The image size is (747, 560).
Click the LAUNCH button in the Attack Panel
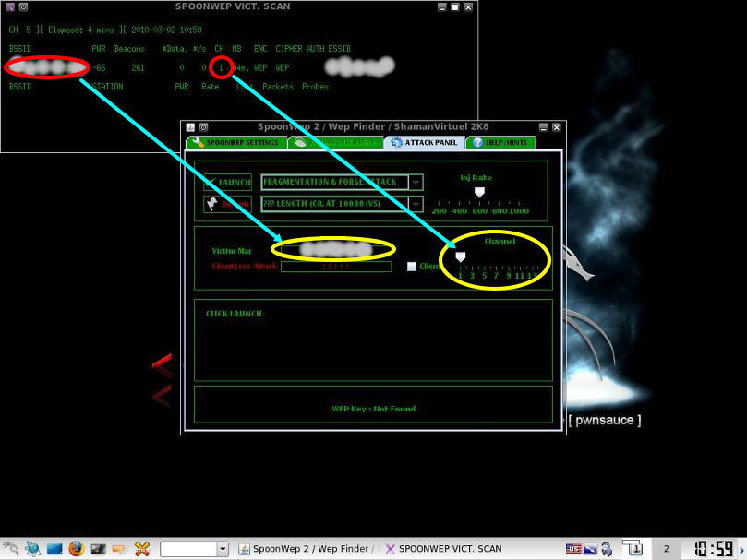(x=227, y=182)
